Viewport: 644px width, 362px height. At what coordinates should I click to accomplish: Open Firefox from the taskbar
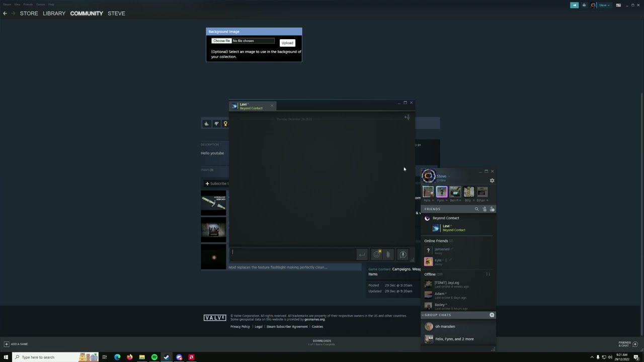130,357
